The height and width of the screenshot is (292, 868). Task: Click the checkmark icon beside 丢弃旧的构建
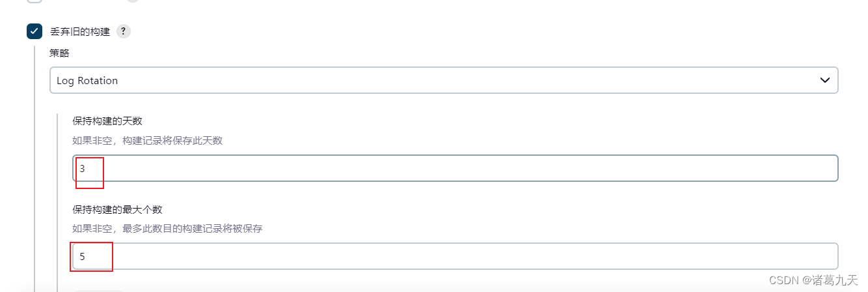click(x=34, y=31)
